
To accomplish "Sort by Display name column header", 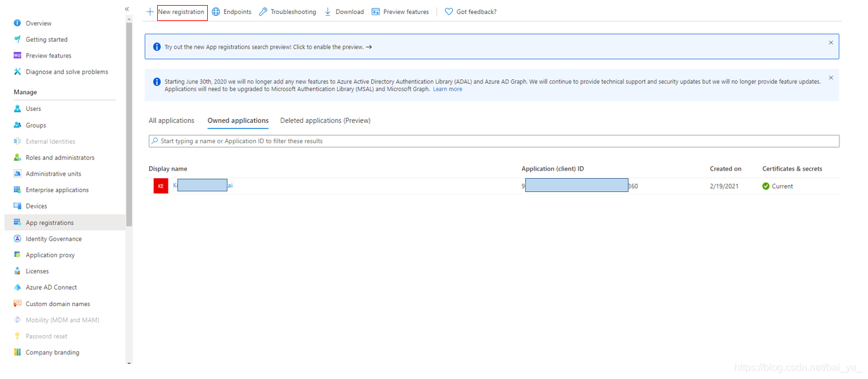I will tap(168, 169).
